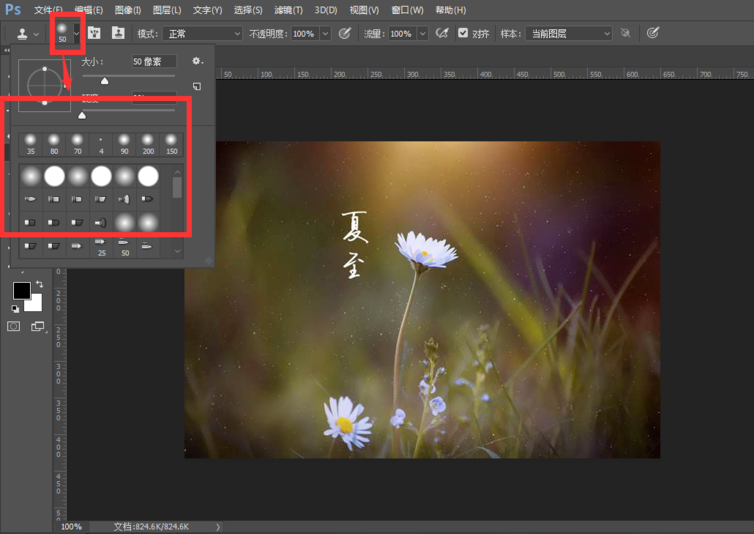This screenshot has height=534, width=754.
Task: Expand the 不透明度 opacity dropdown arrow
Action: click(x=326, y=33)
